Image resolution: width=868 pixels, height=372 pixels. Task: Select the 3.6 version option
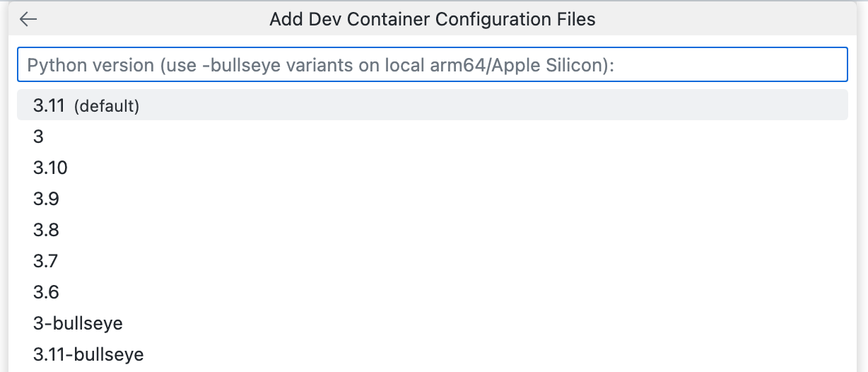click(x=46, y=292)
